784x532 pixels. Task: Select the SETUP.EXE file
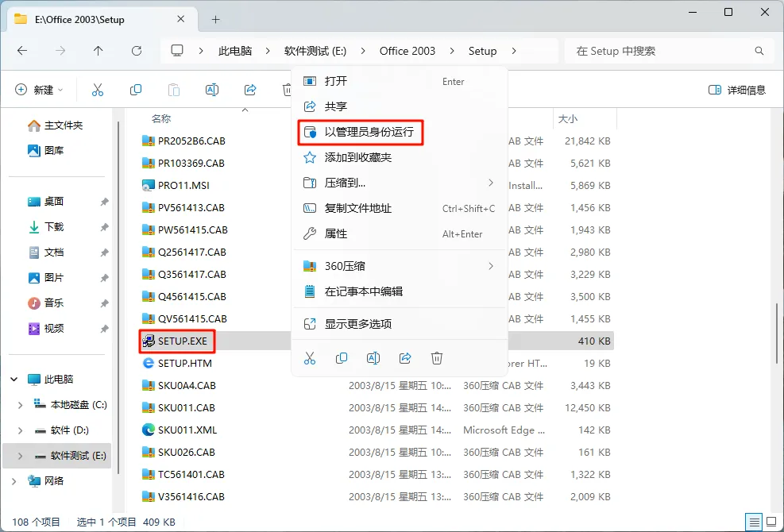click(182, 341)
